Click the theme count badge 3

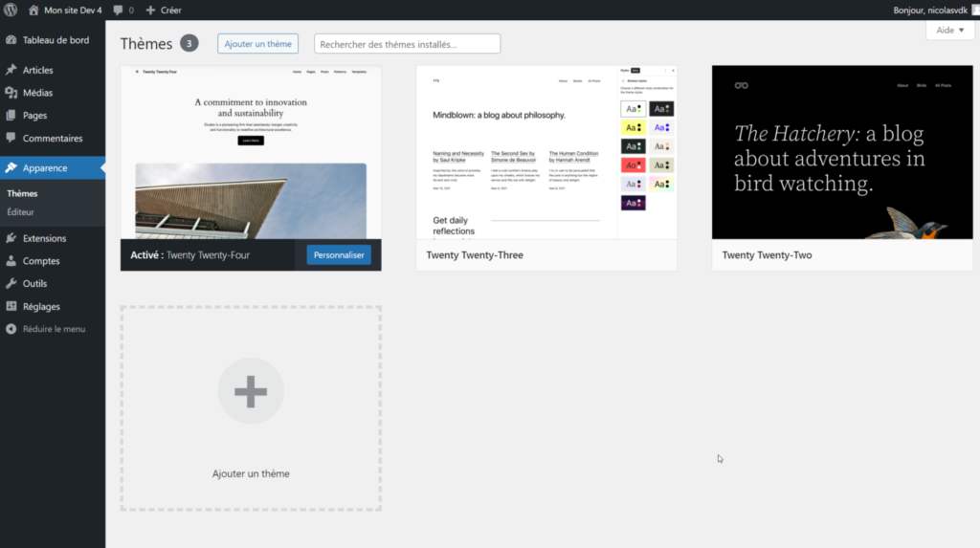[x=189, y=43]
